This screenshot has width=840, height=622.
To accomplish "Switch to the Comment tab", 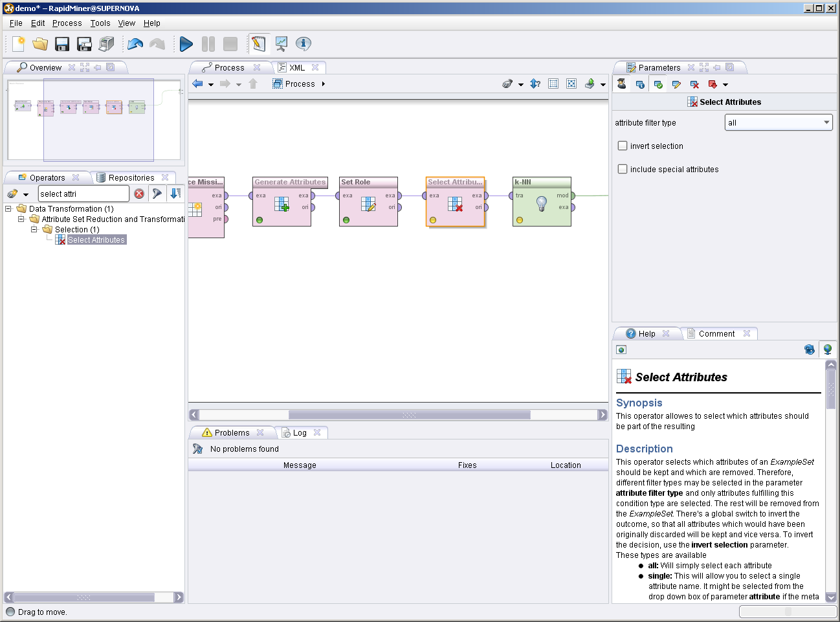I will [x=716, y=333].
